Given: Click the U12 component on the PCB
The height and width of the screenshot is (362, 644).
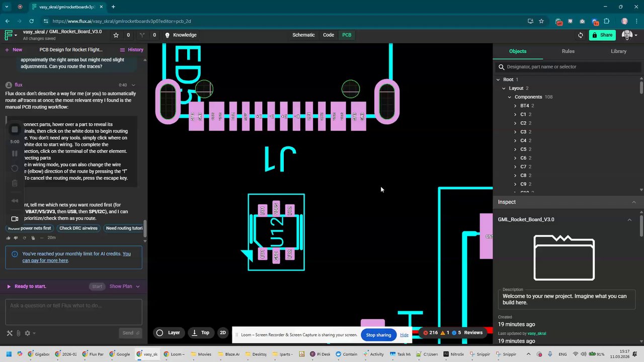Looking at the screenshot, I should 276,232.
